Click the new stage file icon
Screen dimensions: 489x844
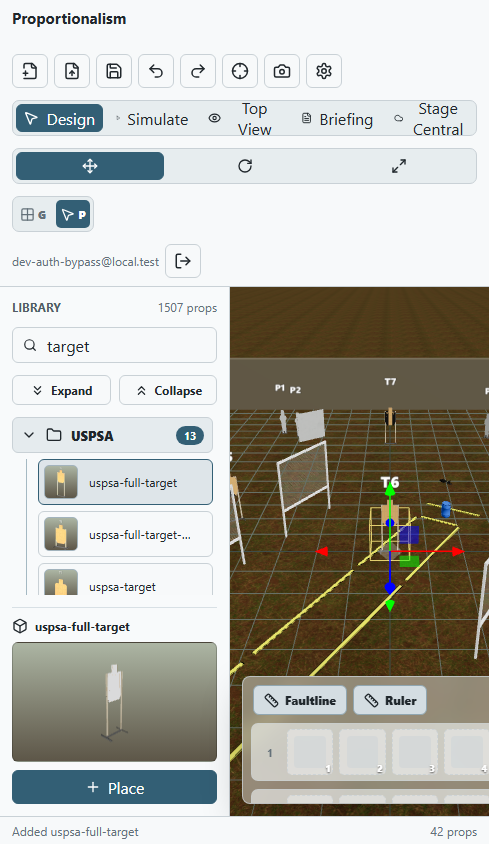tap(30, 71)
